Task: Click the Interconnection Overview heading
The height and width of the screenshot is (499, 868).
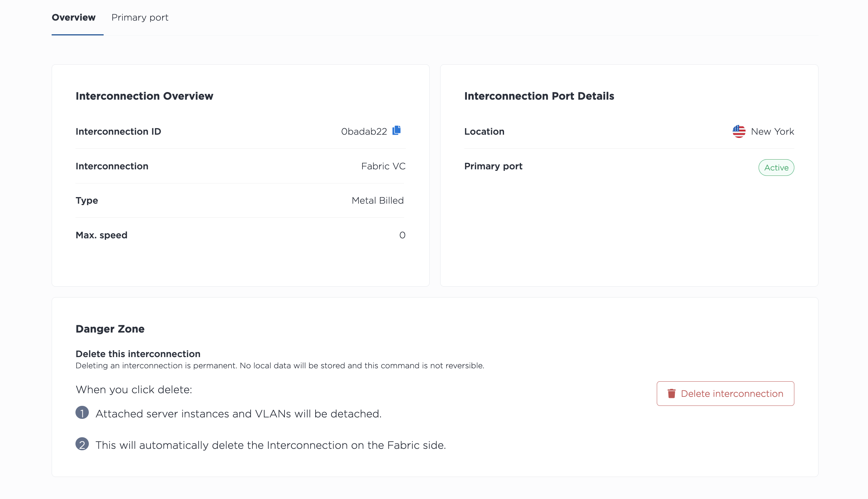Action: (x=144, y=96)
